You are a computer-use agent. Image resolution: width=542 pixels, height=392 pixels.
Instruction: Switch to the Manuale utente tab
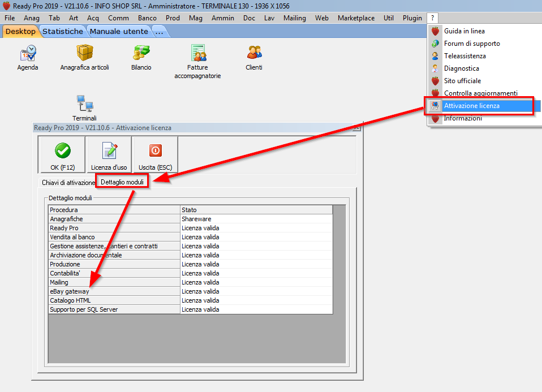coord(119,32)
